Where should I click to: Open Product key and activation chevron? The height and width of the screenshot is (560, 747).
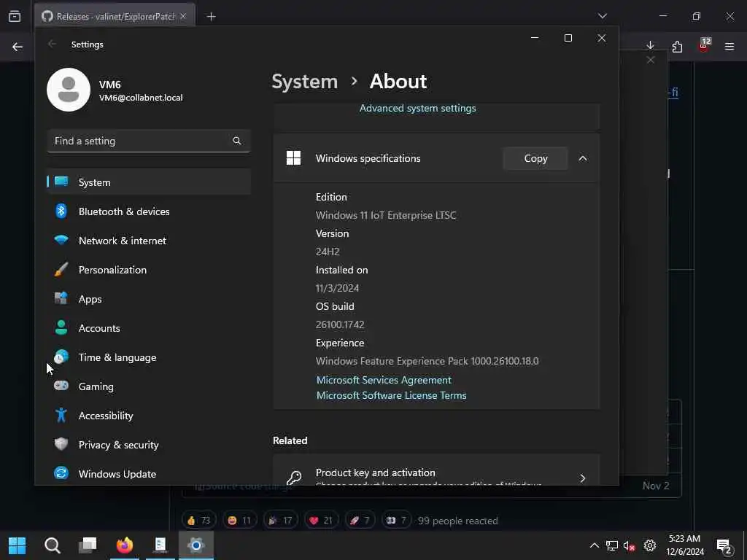click(x=582, y=478)
